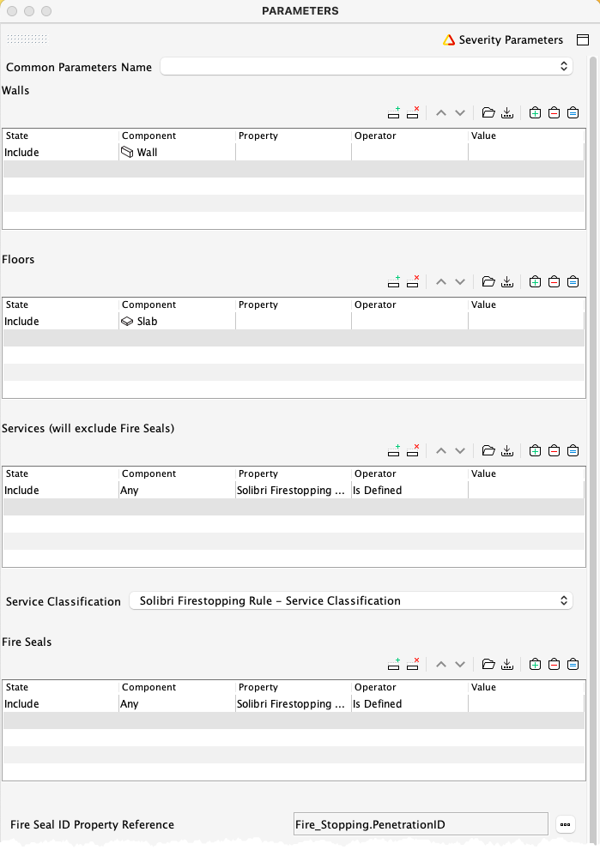Image resolution: width=600 pixels, height=868 pixels.
Task: Click Solibri Firestopping property in Fire Seals table
Action: pyautogui.click(x=293, y=703)
